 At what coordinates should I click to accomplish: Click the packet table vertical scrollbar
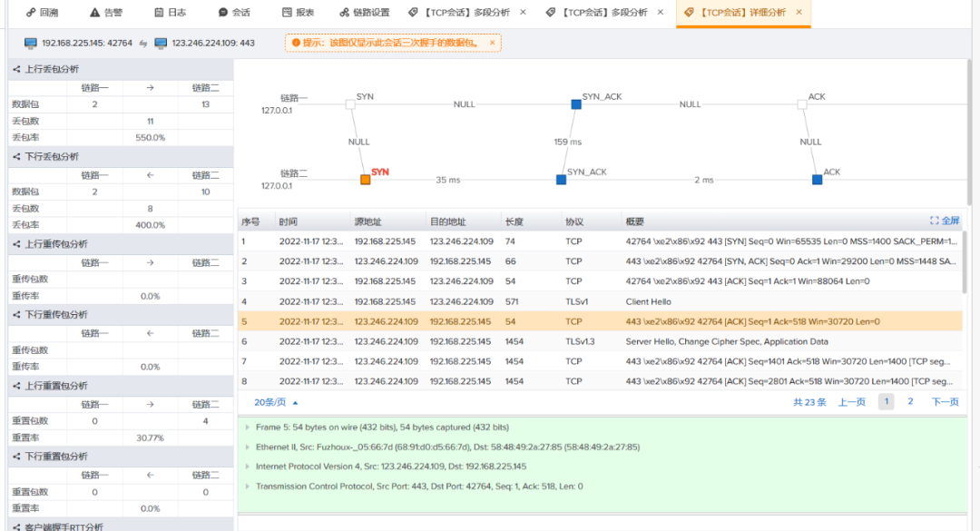click(x=965, y=261)
